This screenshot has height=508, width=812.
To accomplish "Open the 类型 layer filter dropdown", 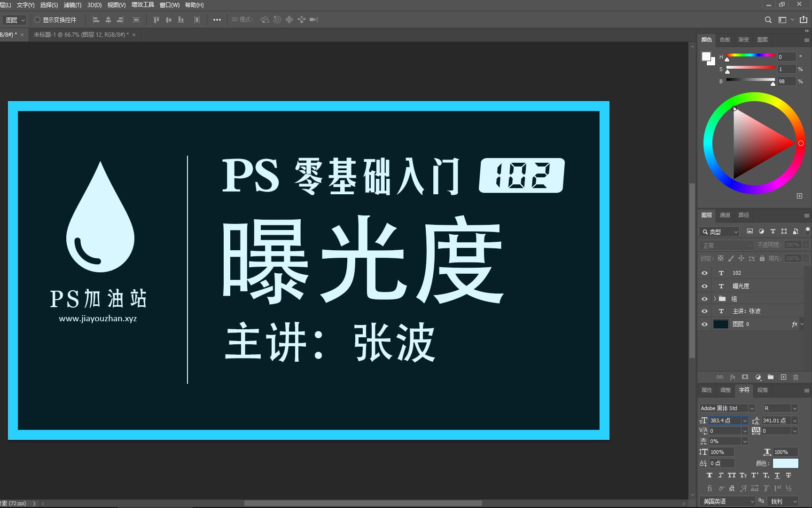I will (719, 231).
